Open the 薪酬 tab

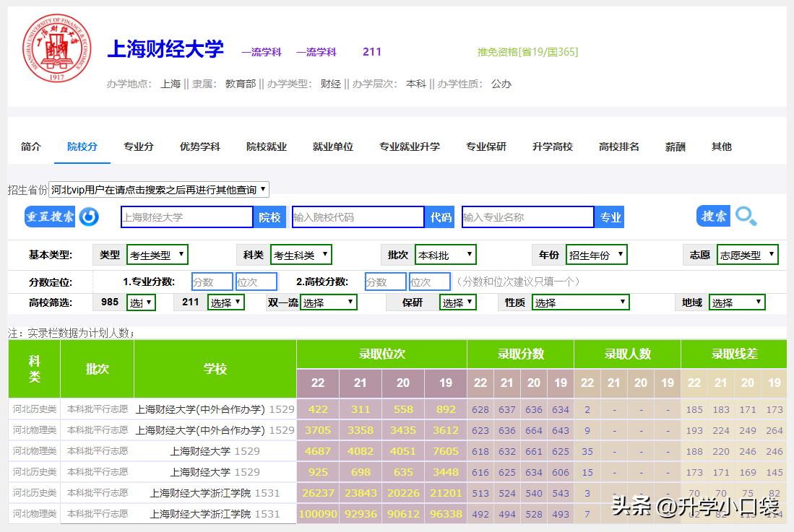(675, 146)
